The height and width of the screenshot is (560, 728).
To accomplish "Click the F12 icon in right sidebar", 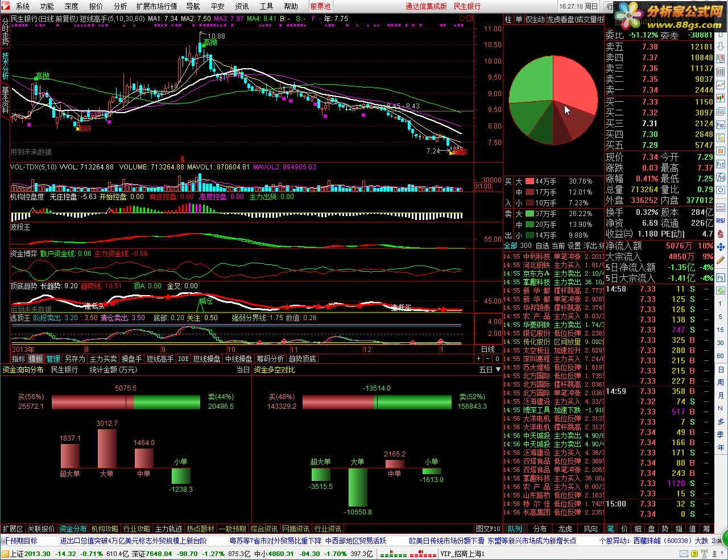I will click(721, 164).
